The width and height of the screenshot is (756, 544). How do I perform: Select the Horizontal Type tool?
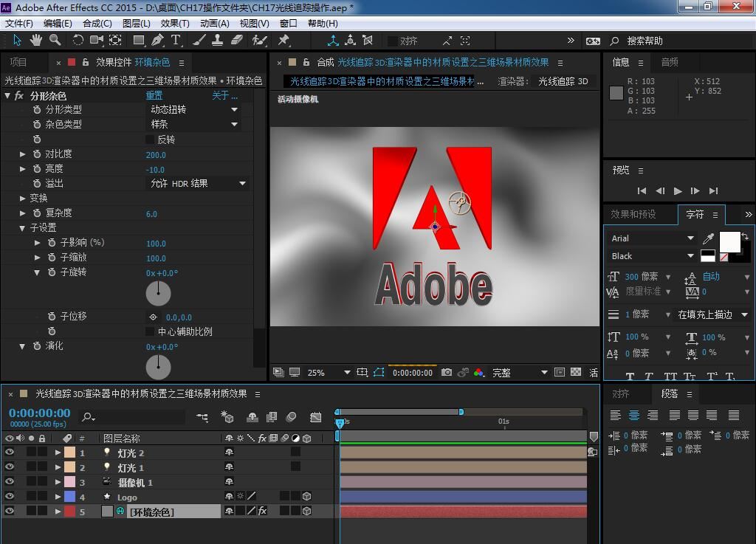(176, 41)
